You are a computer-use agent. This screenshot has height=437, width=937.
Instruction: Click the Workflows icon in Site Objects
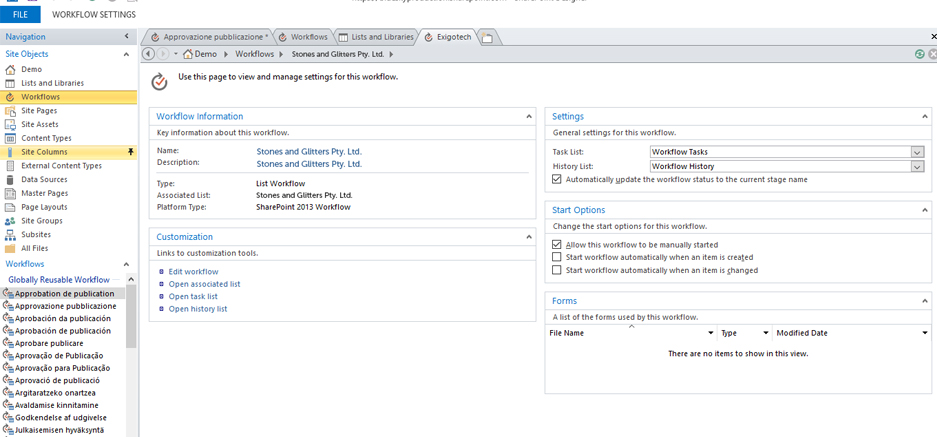tap(10, 97)
